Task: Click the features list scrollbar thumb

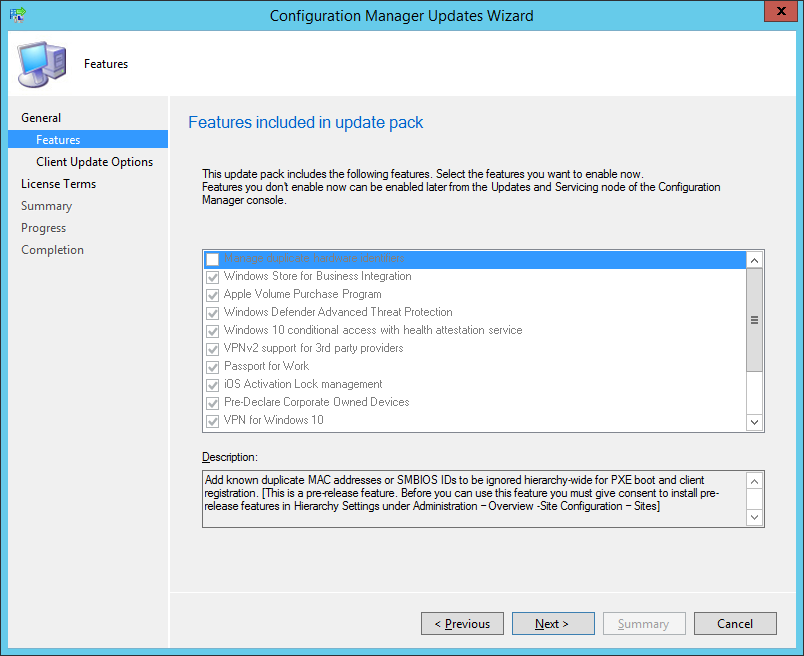Action: click(754, 320)
